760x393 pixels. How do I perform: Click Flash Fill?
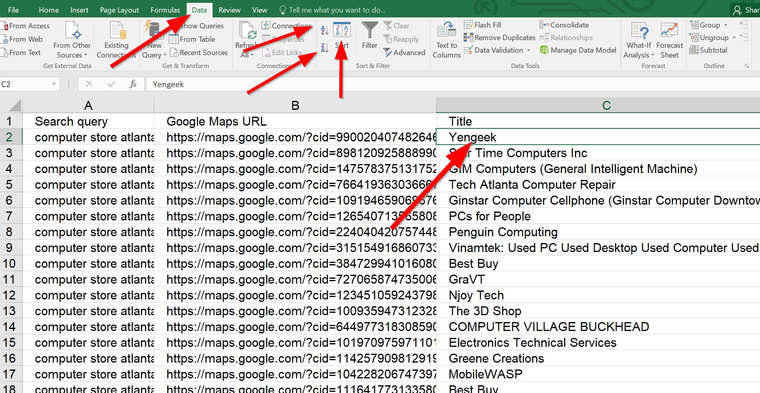coord(482,25)
